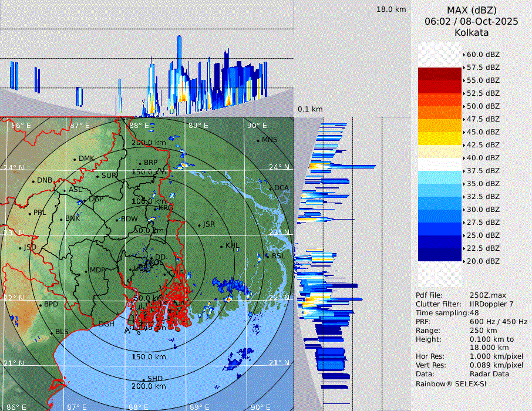Click the SHD station marker offshore
The image size is (532, 411).
pyautogui.click(x=143, y=379)
